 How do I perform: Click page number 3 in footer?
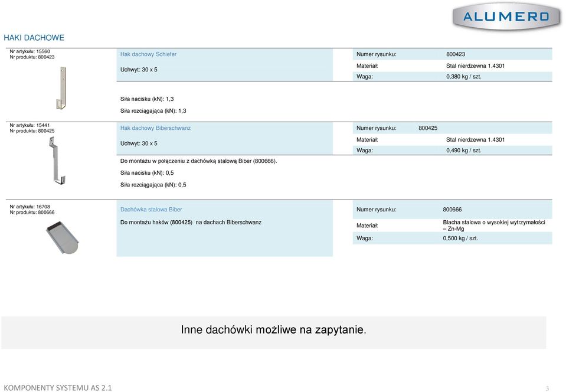click(x=547, y=388)
